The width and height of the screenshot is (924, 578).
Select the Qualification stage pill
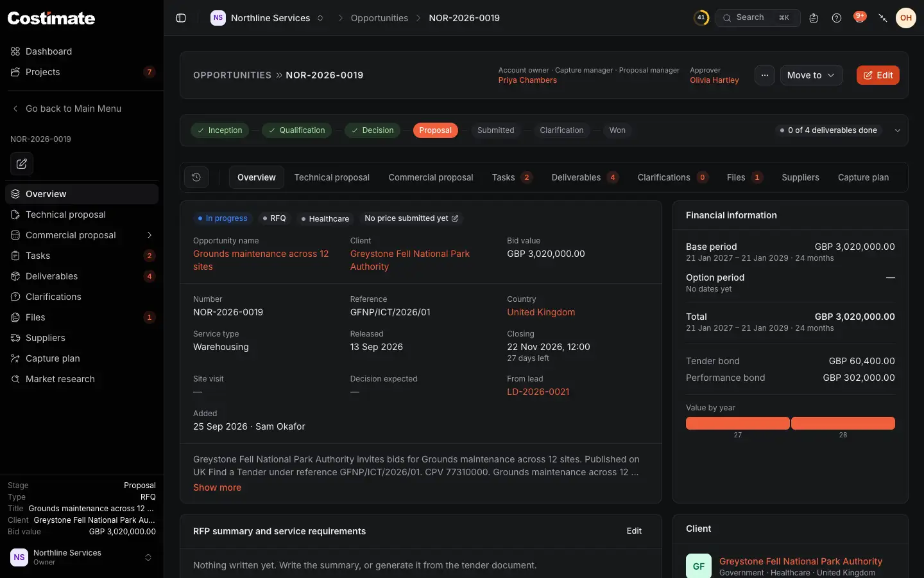click(296, 130)
